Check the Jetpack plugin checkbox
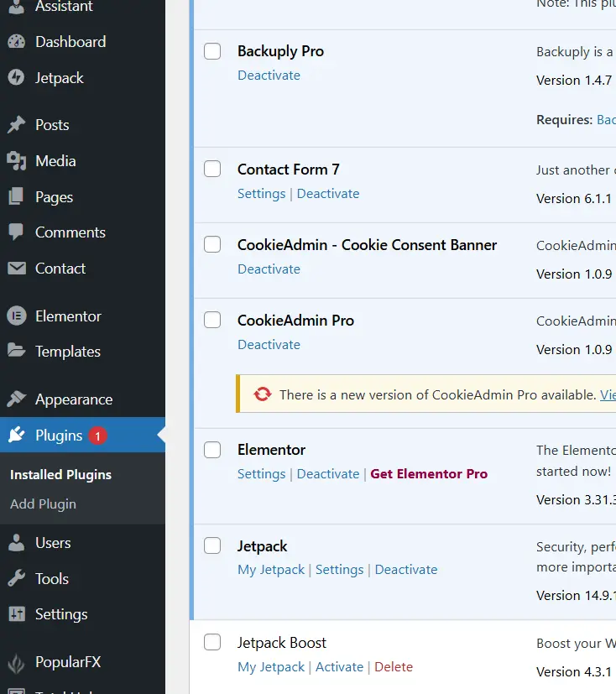The width and height of the screenshot is (616, 694). [212, 545]
